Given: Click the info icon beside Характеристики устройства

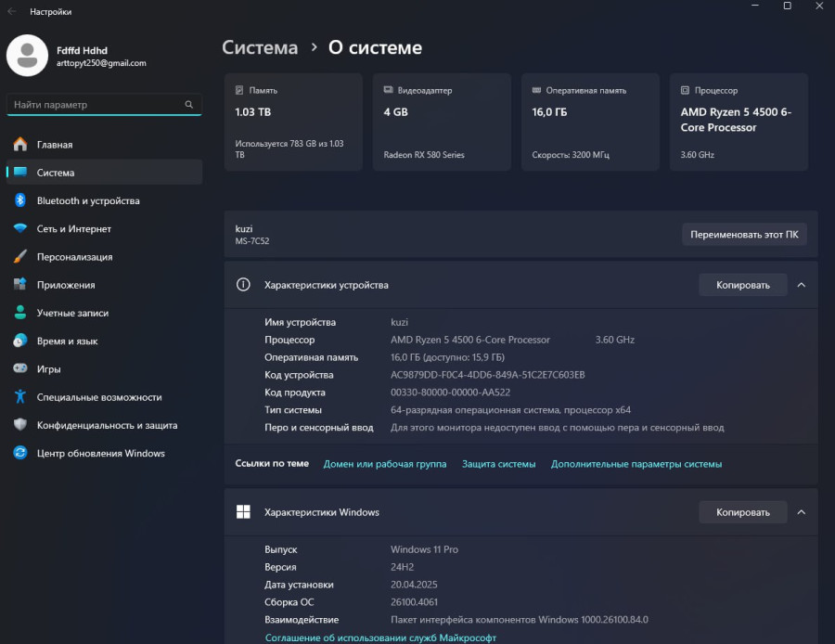Looking at the screenshot, I should coord(243,285).
